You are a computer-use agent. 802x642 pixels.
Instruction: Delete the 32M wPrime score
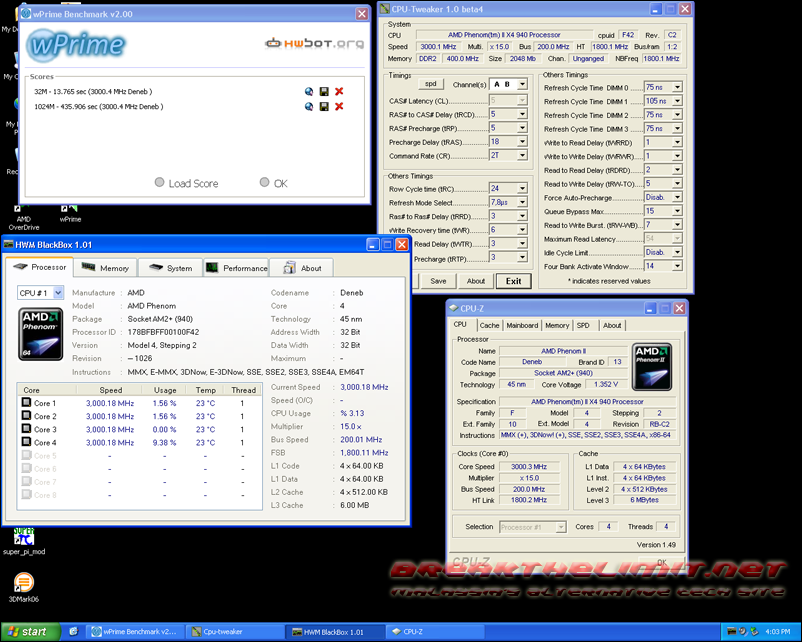(339, 92)
